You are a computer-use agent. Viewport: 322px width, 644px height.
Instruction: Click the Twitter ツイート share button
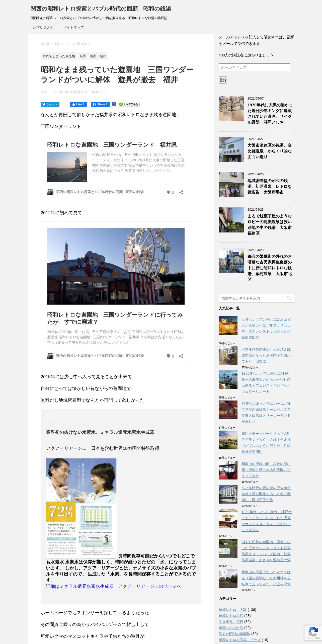pos(50,104)
